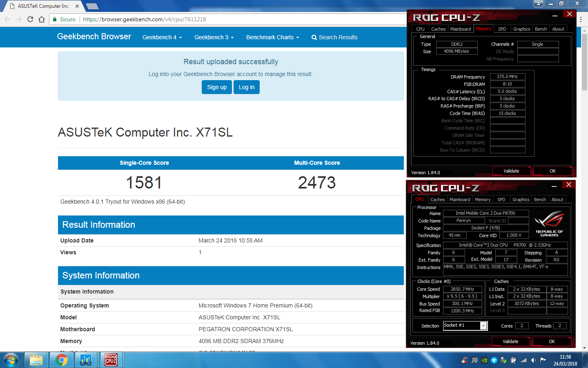Open the Windows Start menu

[x=11, y=360]
